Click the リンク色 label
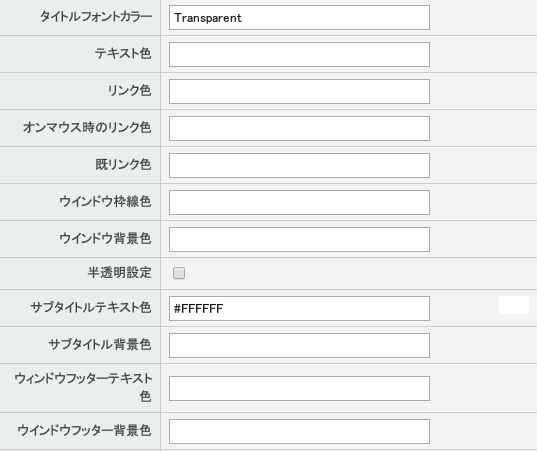 pyautogui.click(x=129, y=90)
